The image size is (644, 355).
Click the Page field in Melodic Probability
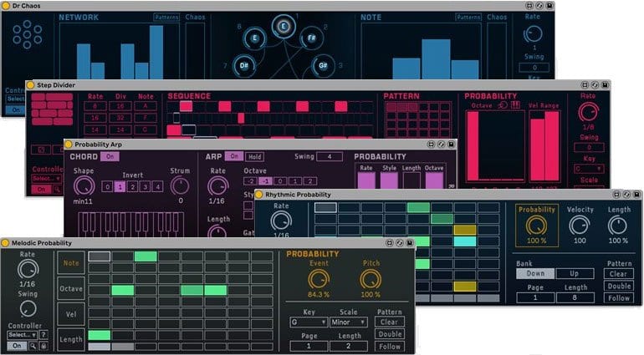pos(309,346)
